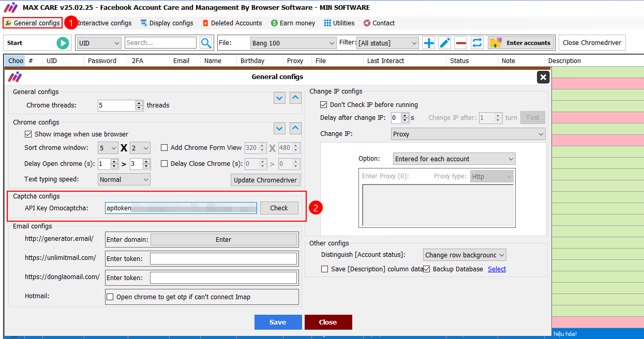644x339 pixels.
Task: Click the Email column header
Action: (185, 60)
